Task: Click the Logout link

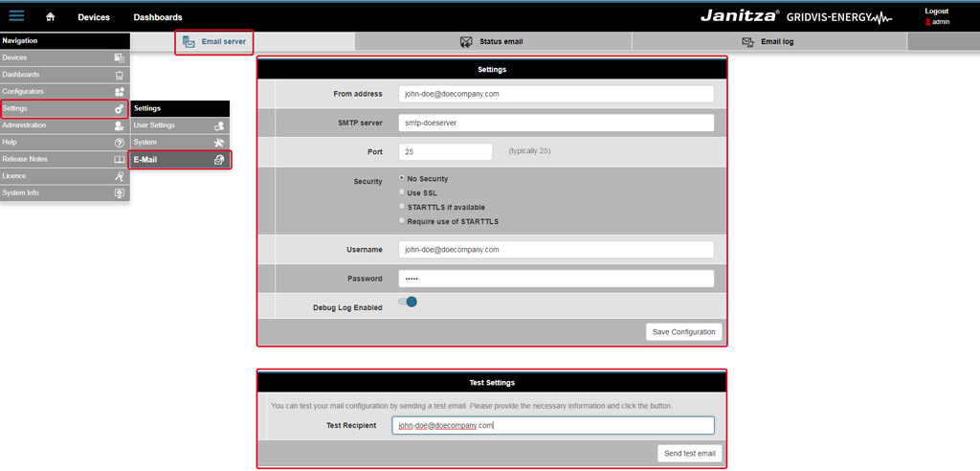Action: [936, 11]
